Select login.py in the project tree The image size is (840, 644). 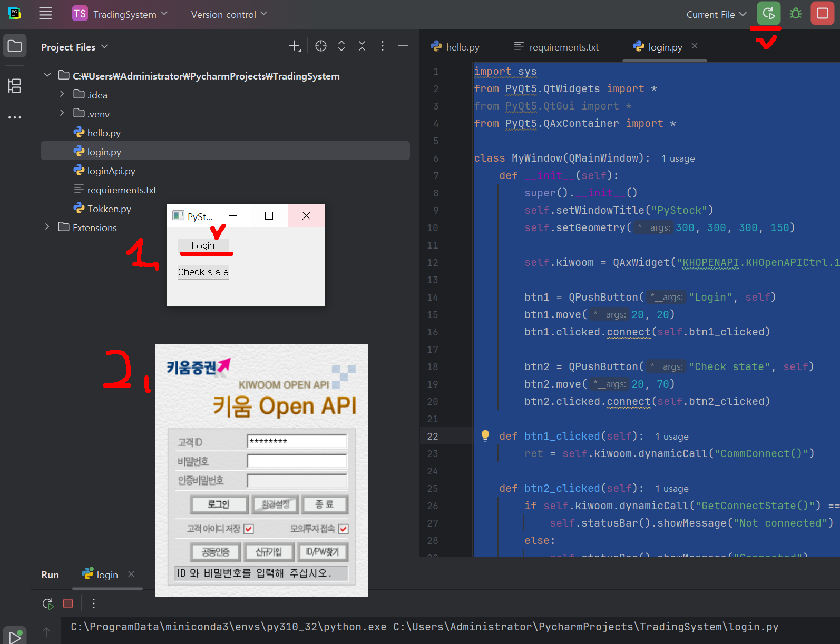[225, 152]
